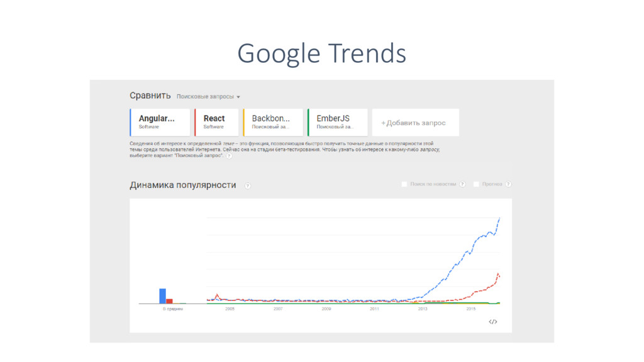Toggle the Прогноз checkbox
Image resolution: width=644 pixels, height=362 pixels.
coord(476,184)
